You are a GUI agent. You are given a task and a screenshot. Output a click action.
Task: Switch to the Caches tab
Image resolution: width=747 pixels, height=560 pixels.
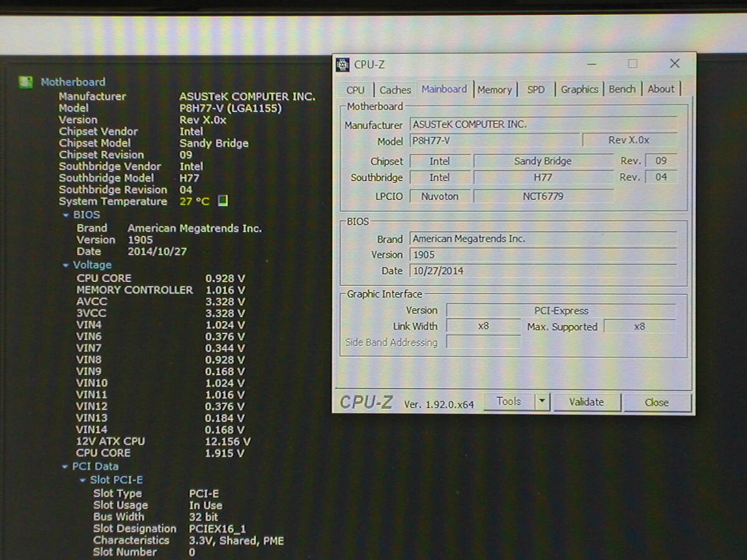395,90
